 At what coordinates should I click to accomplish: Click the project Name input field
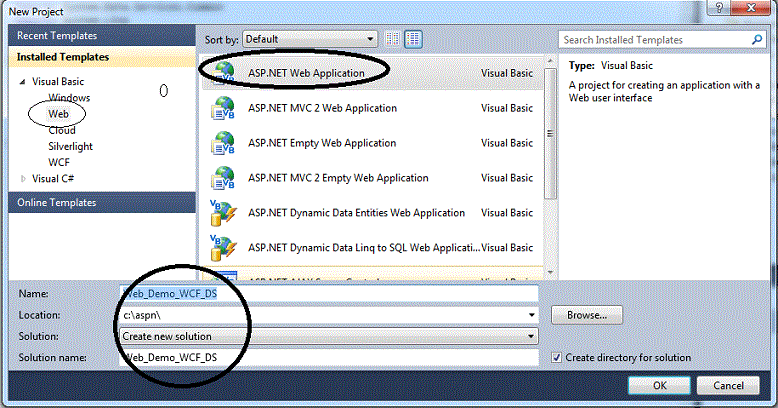[328, 294]
